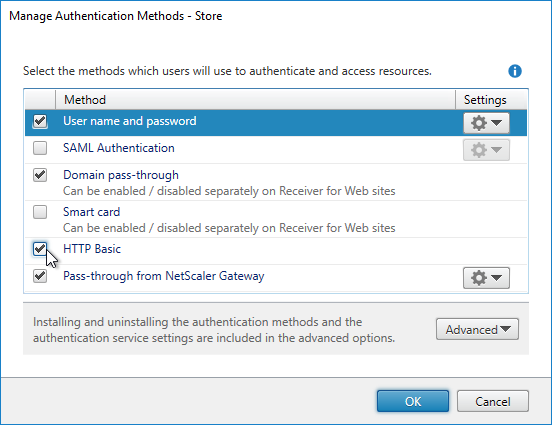This screenshot has height=425, width=552.
Task: Expand the Advanced dropdown button
Action: [477, 329]
